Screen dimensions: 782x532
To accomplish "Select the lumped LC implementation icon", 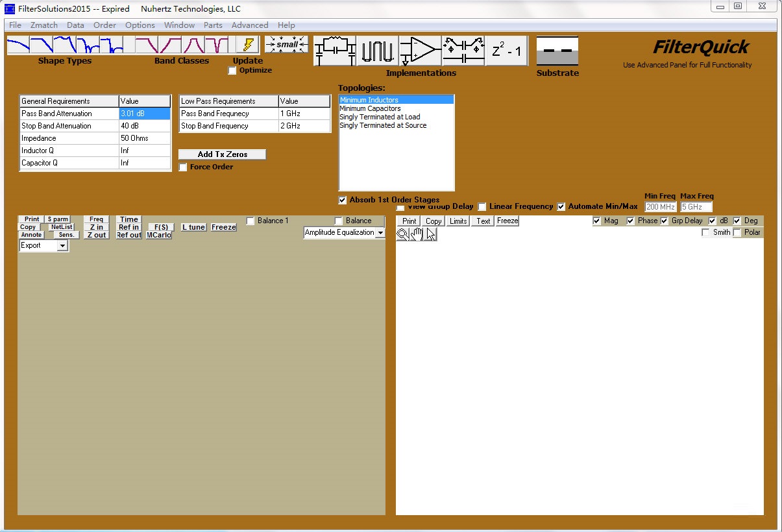I will (334, 49).
